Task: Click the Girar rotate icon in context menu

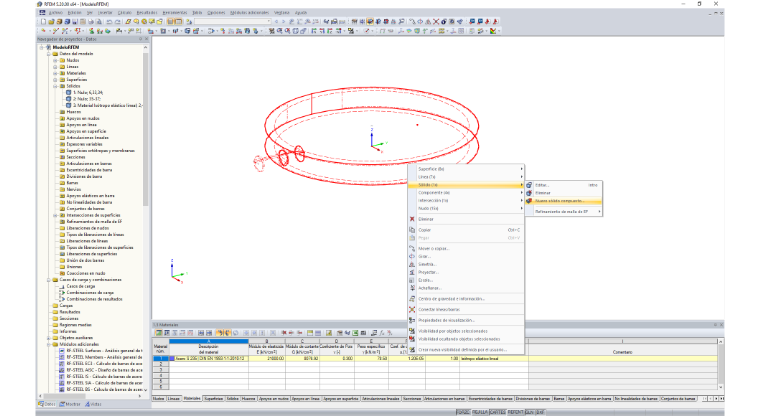Action: click(412, 256)
